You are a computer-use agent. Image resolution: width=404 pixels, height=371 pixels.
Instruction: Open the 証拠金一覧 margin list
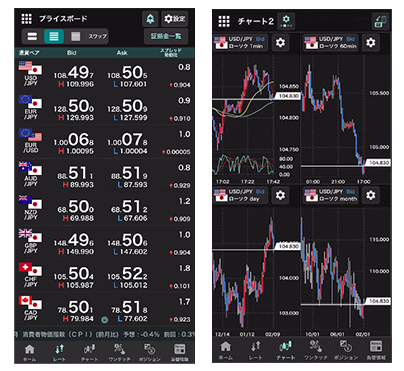pyautogui.click(x=166, y=36)
